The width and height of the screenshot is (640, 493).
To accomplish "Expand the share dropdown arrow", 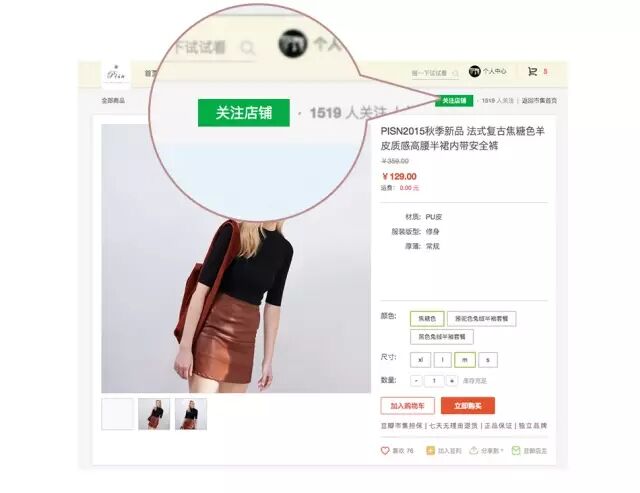I will click(502, 451).
